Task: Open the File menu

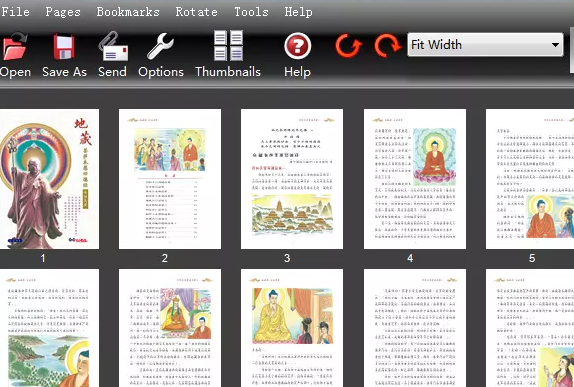Action: (15, 12)
